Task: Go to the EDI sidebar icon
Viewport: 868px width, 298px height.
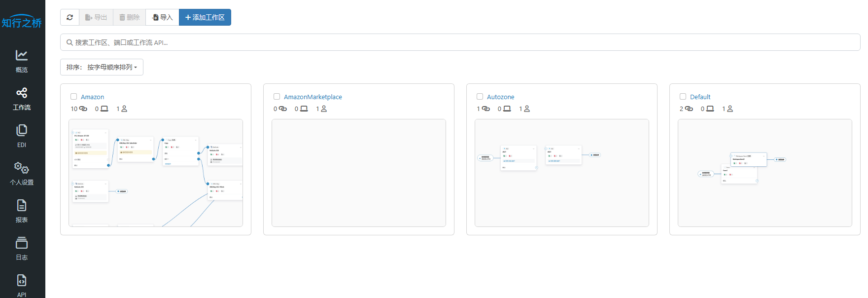Action: (22, 130)
